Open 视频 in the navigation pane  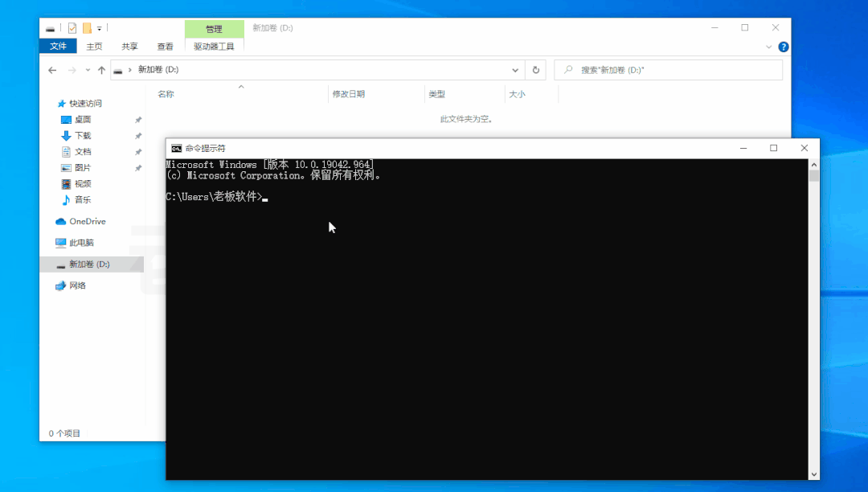tap(83, 184)
